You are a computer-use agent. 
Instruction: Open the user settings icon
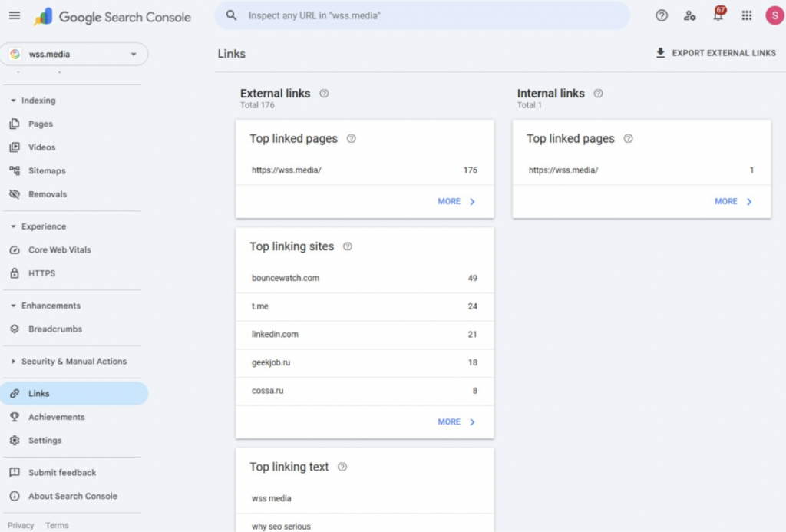click(690, 15)
